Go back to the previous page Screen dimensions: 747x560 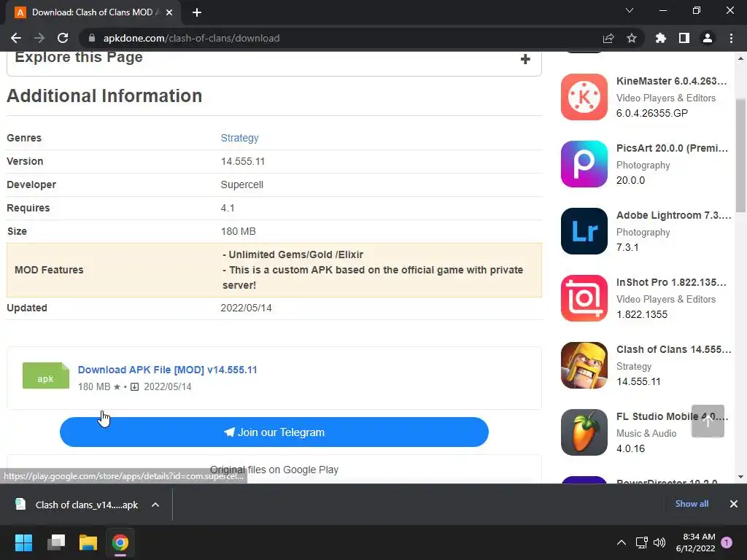(x=16, y=38)
